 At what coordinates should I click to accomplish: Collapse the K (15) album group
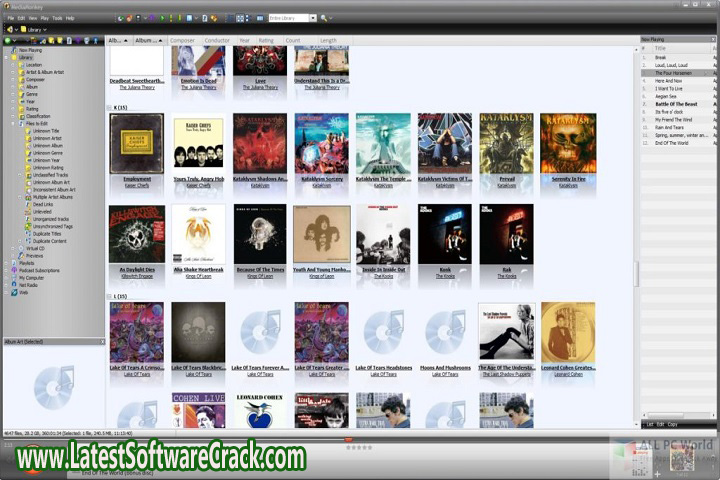coord(110,107)
